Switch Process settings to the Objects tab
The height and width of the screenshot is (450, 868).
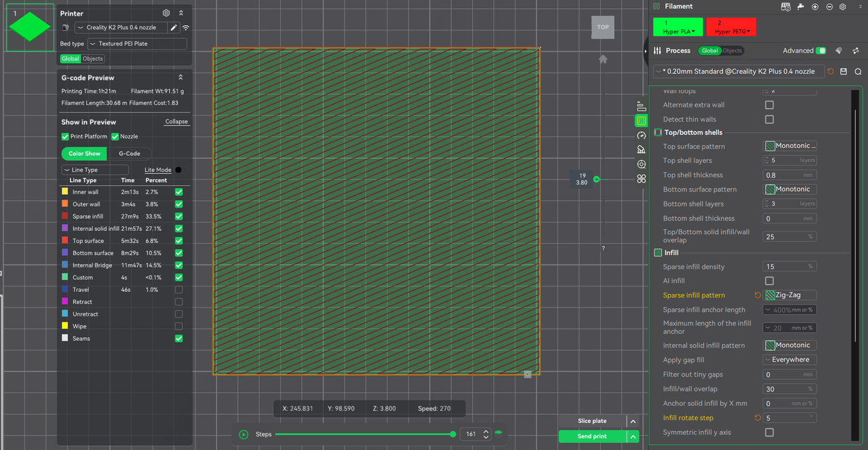(x=732, y=51)
